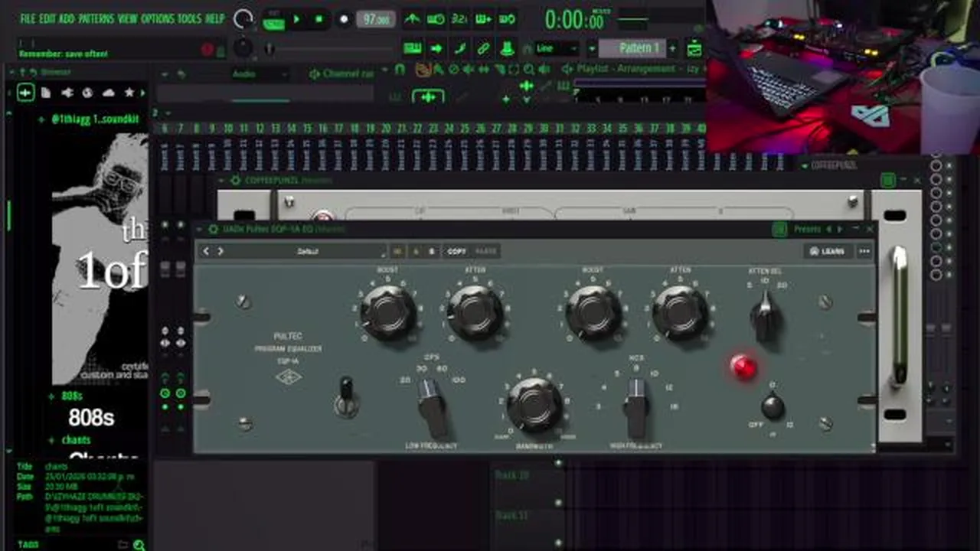This screenshot has width=980, height=551.
Task: Click the Play button in transport
Action: [297, 19]
